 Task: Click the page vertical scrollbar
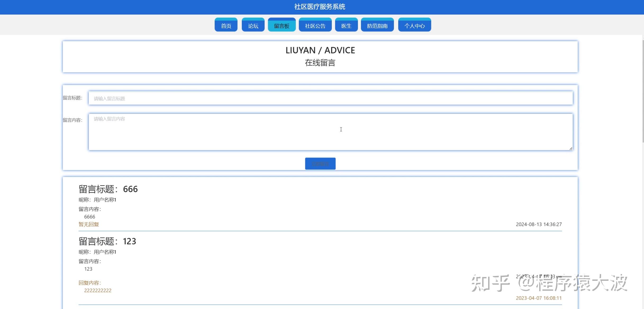coord(643,91)
